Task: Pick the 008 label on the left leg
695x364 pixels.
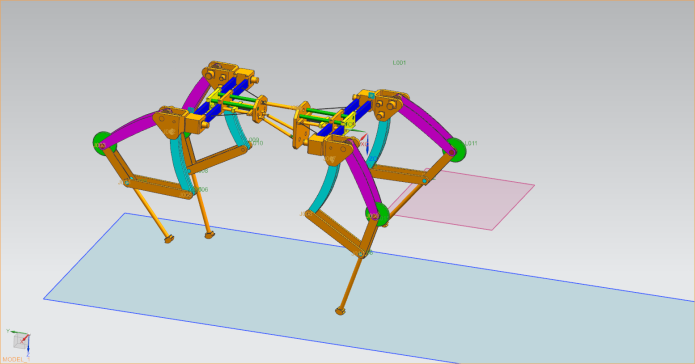Action: pyautogui.click(x=203, y=171)
